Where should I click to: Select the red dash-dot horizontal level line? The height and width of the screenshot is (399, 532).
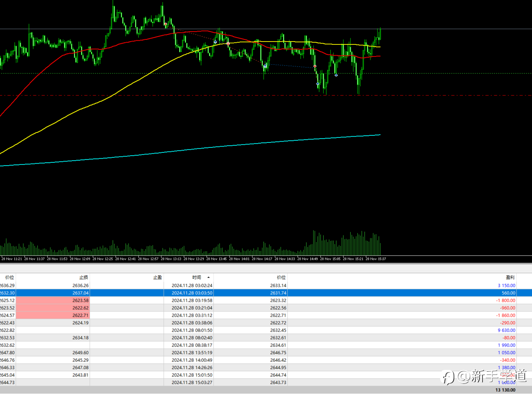[x=266, y=95]
